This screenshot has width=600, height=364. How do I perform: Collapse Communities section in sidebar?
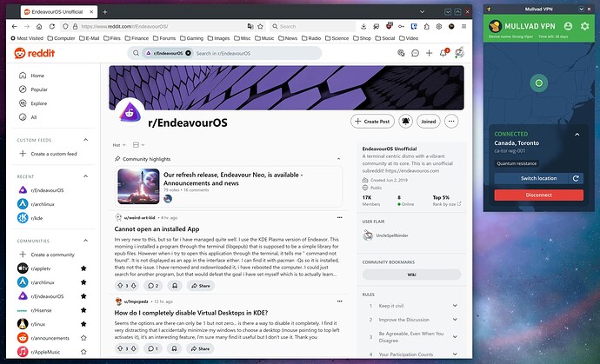coord(86,241)
